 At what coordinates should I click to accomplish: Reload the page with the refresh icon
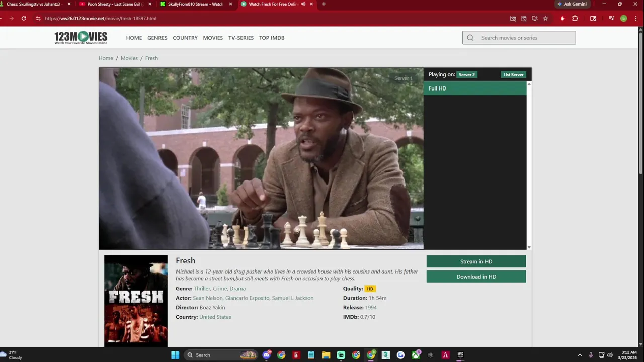[x=24, y=18]
